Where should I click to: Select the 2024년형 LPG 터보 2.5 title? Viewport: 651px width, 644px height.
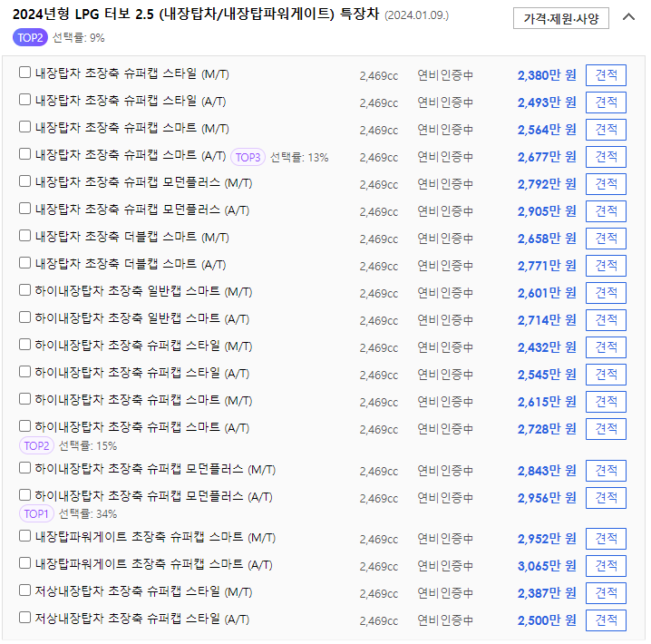click(196, 15)
